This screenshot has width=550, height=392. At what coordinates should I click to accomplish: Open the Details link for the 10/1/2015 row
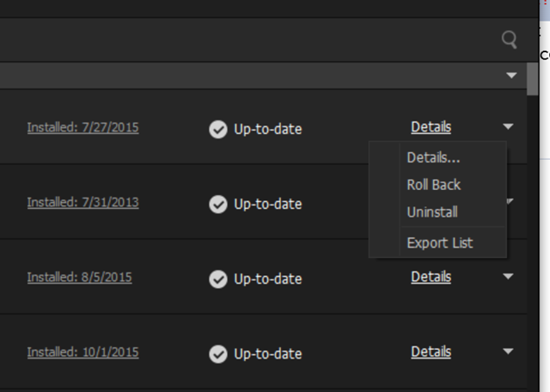tap(431, 352)
